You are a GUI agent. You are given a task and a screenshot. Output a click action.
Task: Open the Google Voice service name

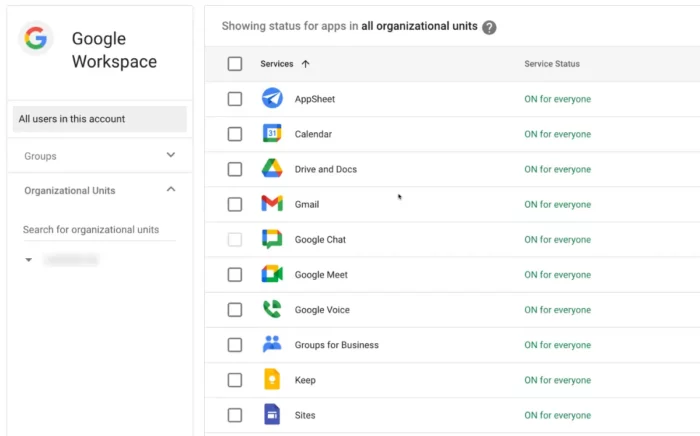[x=322, y=310]
